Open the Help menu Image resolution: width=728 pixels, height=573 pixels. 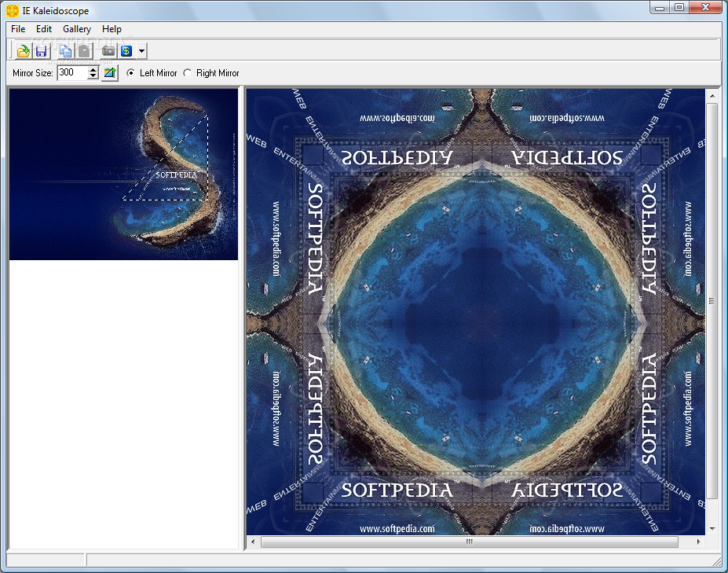(112, 29)
